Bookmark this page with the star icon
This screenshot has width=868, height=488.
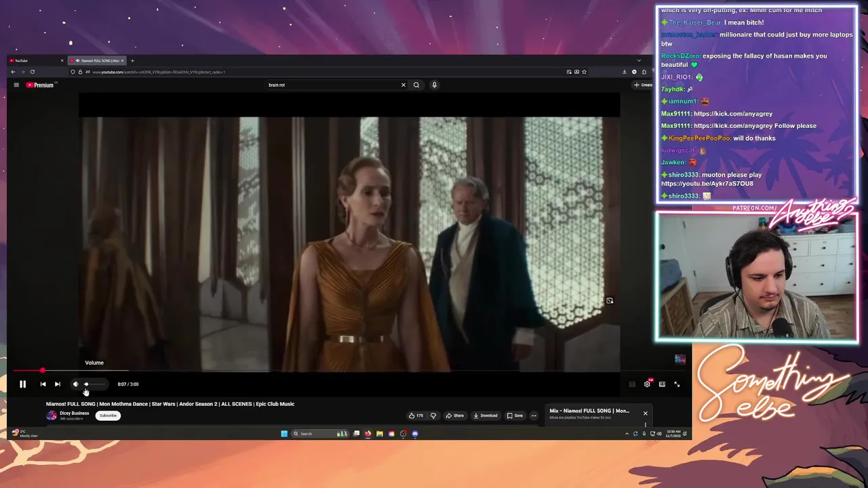[584, 72]
